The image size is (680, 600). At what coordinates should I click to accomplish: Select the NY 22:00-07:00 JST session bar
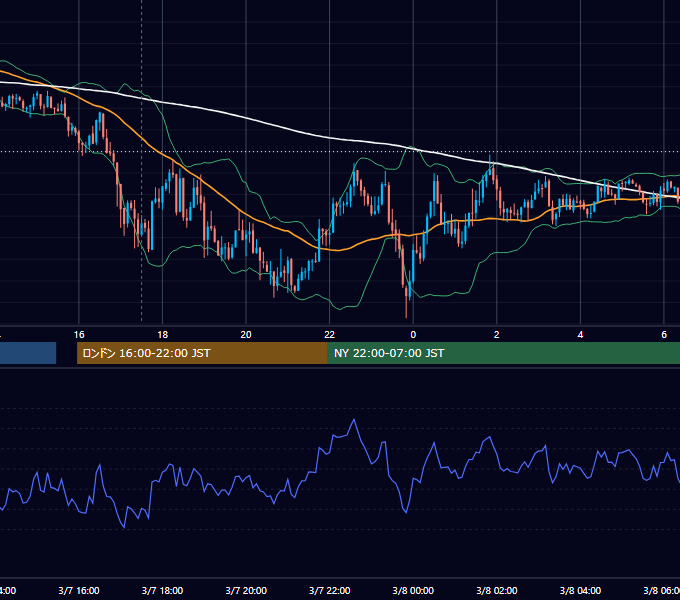coord(503,353)
